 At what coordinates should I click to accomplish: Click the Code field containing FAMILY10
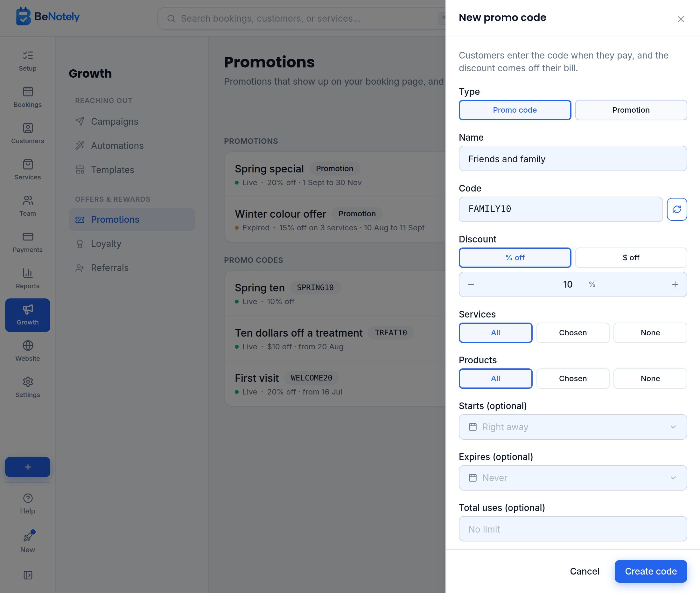point(560,209)
